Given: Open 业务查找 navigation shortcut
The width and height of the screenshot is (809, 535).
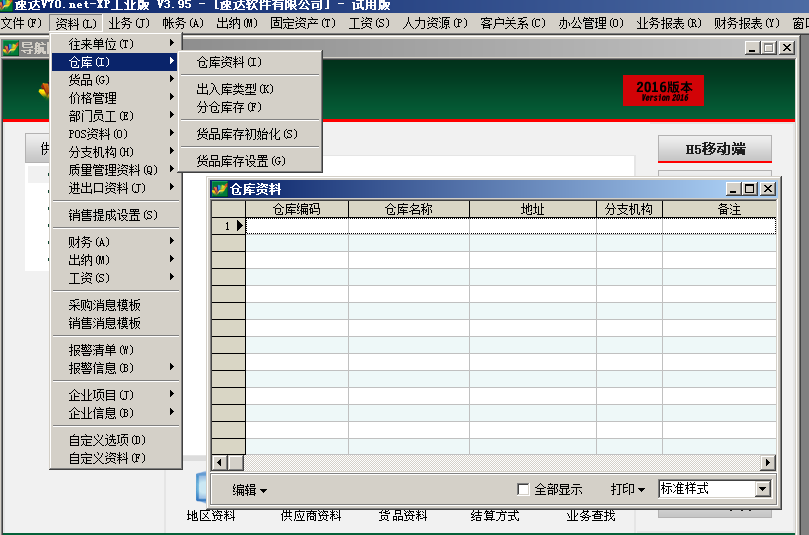Looking at the screenshot, I should point(591,515).
